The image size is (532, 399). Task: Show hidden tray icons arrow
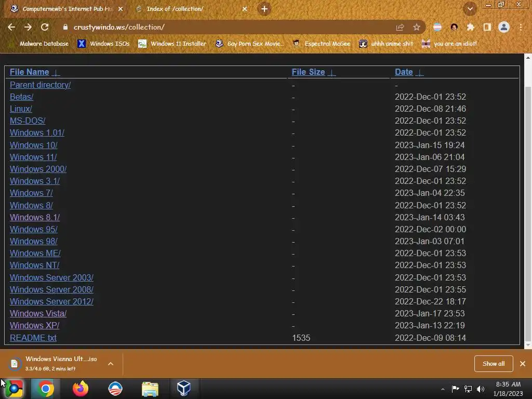pyautogui.click(x=443, y=389)
